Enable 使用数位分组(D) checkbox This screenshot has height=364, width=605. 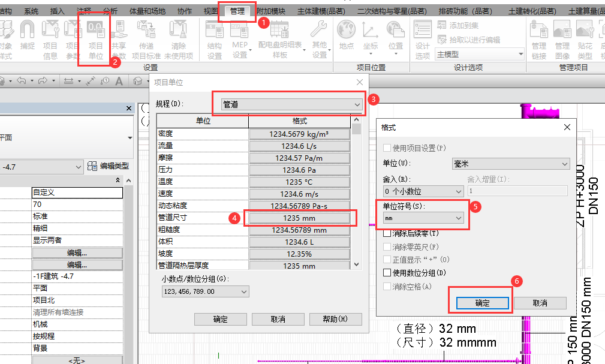pos(387,272)
